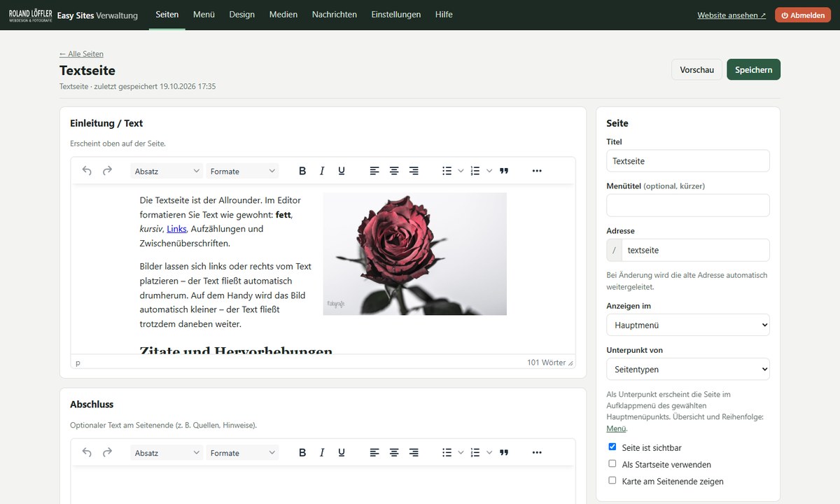Screen dimensions: 840x504
Task: Switch to the Nachrichten tab
Action: (335, 14)
